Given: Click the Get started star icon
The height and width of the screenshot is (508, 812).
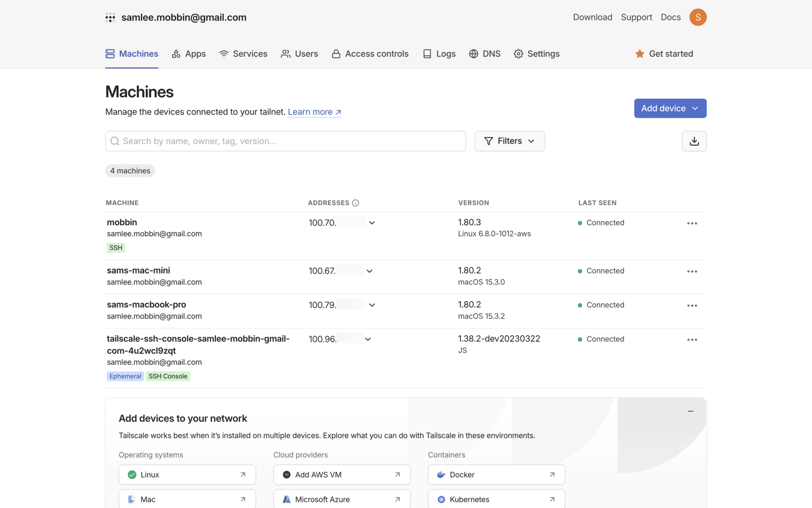Looking at the screenshot, I should click(640, 54).
